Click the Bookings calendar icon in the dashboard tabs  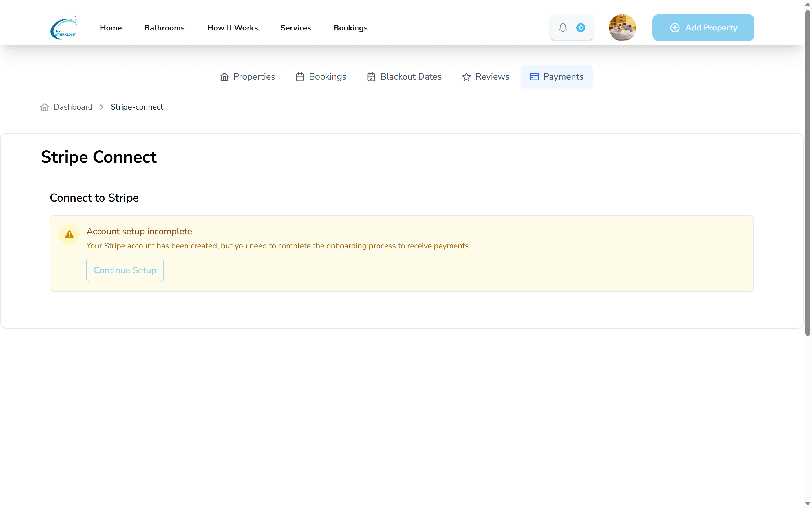pyautogui.click(x=300, y=77)
